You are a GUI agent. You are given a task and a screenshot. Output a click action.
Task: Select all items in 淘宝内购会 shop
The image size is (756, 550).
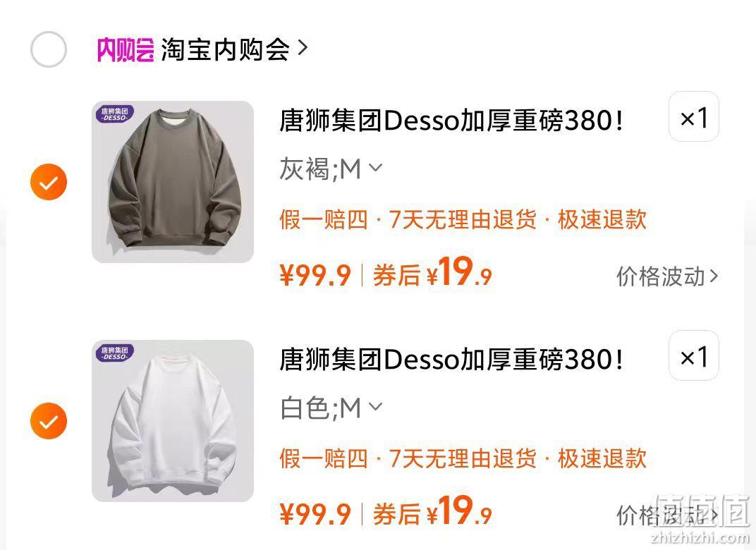(x=48, y=49)
